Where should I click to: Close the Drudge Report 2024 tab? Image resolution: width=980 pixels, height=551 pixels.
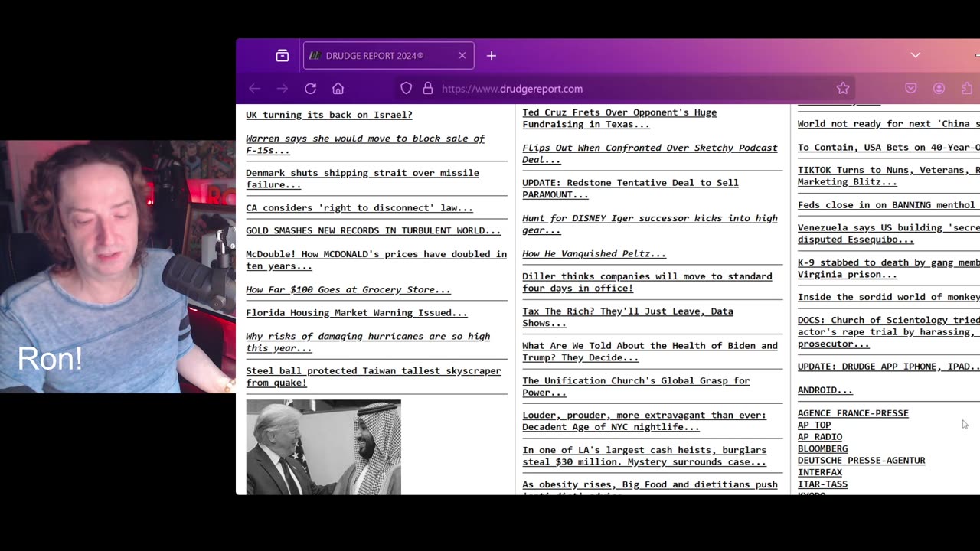point(462,55)
